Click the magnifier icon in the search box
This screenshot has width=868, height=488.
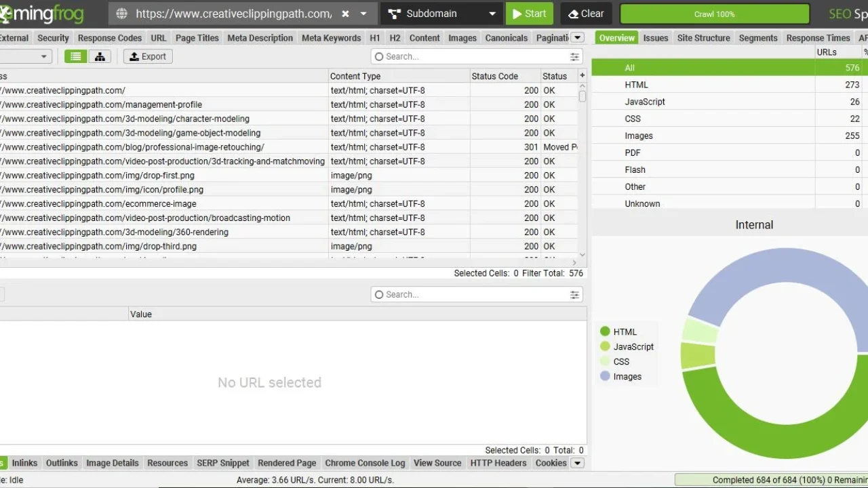379,56
